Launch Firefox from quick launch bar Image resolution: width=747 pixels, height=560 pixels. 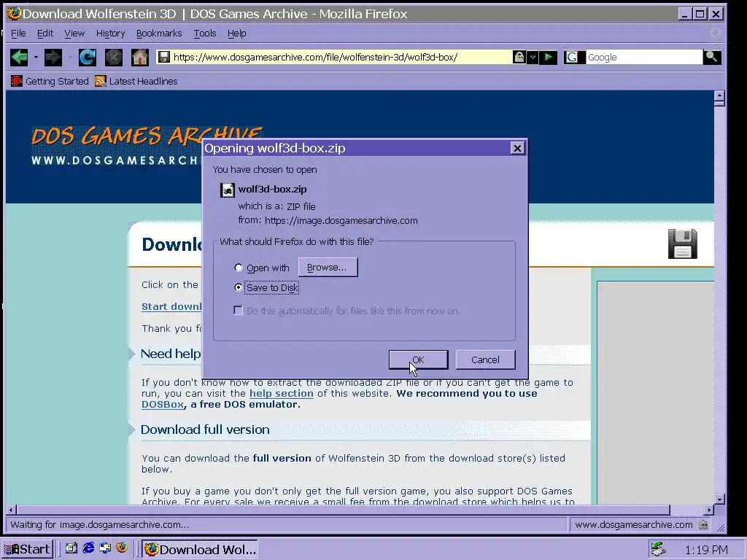click(x=122, y=548)
